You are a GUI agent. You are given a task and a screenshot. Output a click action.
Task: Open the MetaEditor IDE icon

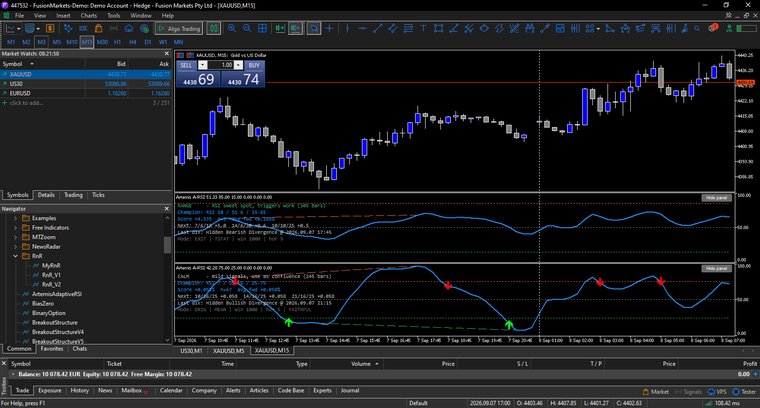[83, 29]
